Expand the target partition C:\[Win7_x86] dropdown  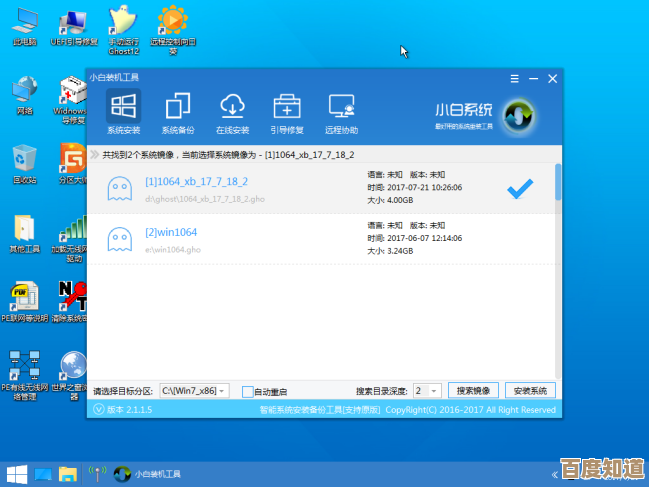click(x=221, y=391)
